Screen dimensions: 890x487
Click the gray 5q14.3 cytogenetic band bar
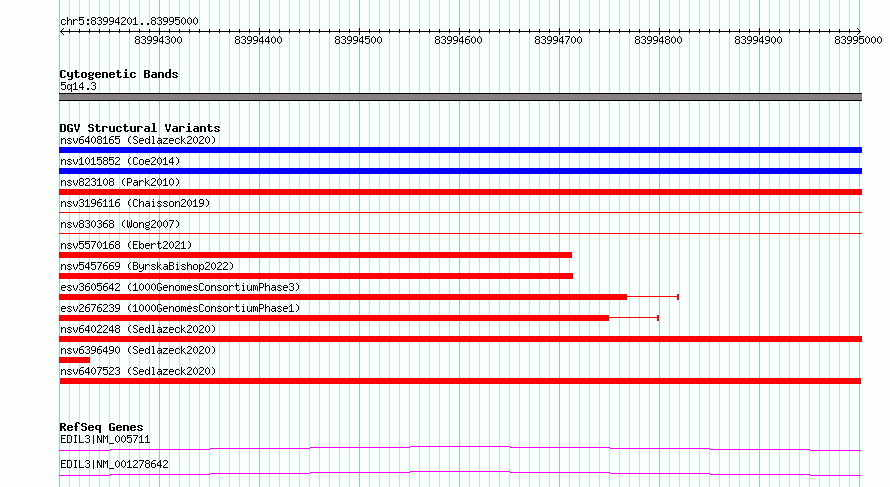[460, 97]
